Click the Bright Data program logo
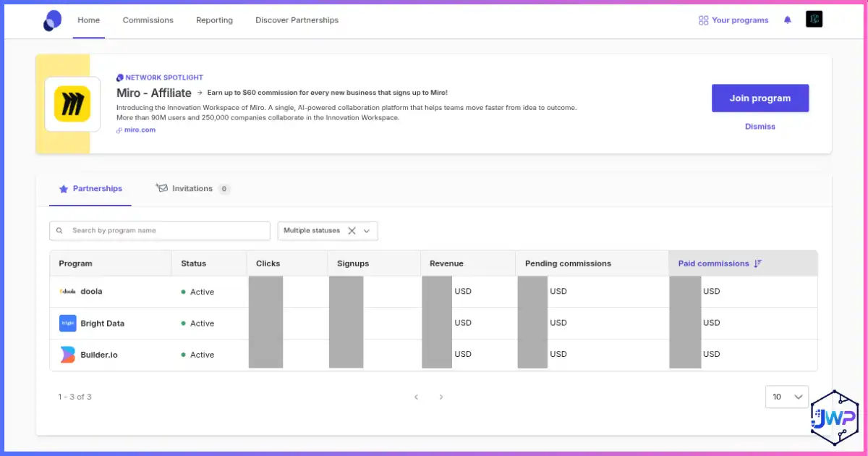Image resolution: width=868 pixels, height=456 pixels. pos(67,323)
